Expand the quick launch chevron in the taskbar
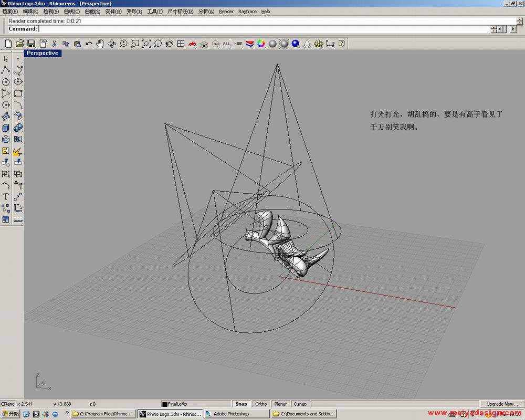Image resolution: width=525 pixels, height=420 pixels. pos(67,412)
